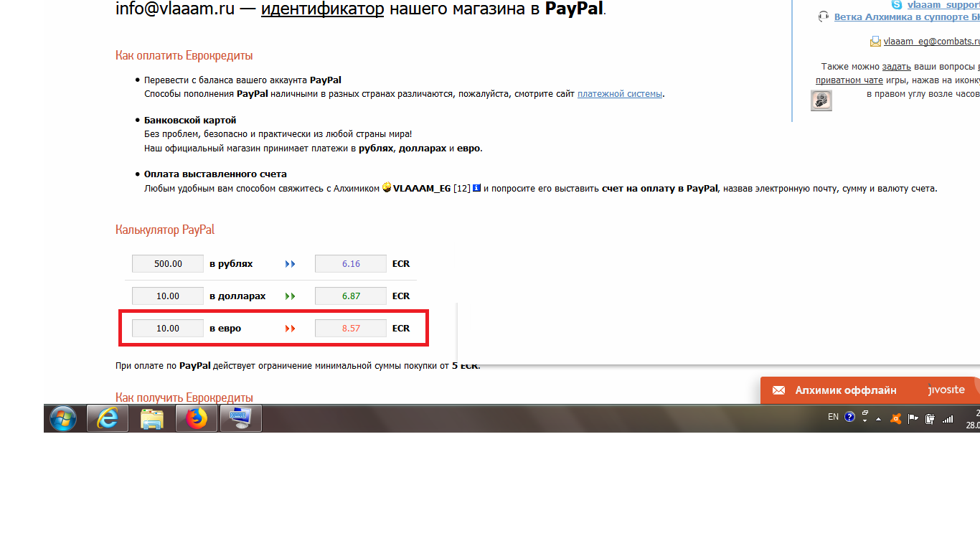Click the Как получить Еврокредиты heading

click(184, 397)
